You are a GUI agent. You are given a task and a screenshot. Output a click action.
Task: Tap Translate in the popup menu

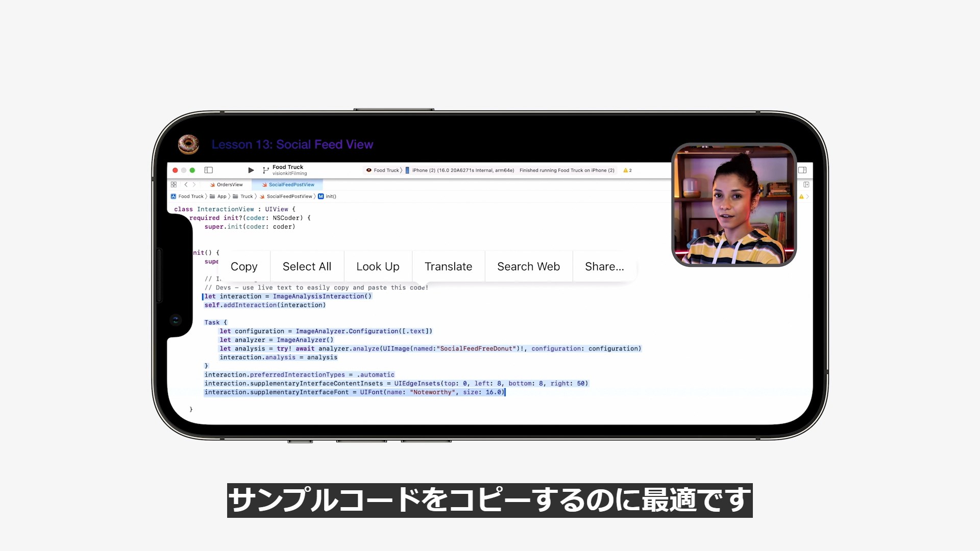click(x=448, y=266)
